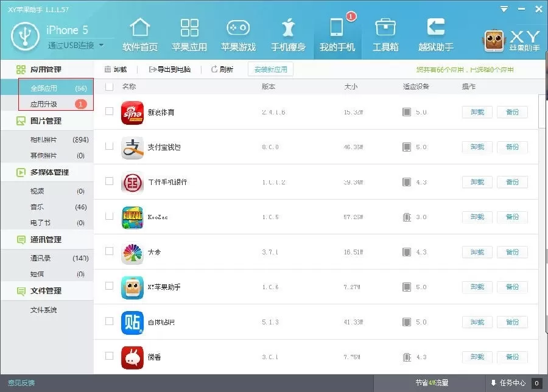Check the box for 微看
Screen dimensions: 548x392
(110, 356)
